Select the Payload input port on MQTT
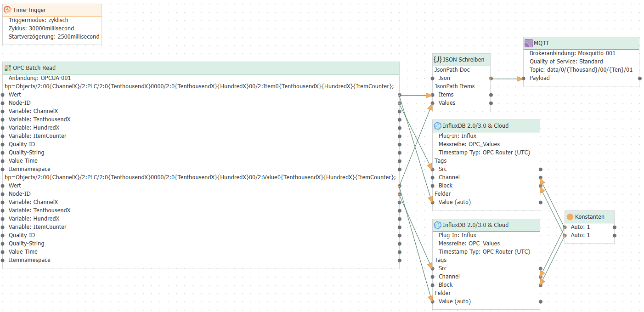The image size is (644, 312). click(523, 79)
